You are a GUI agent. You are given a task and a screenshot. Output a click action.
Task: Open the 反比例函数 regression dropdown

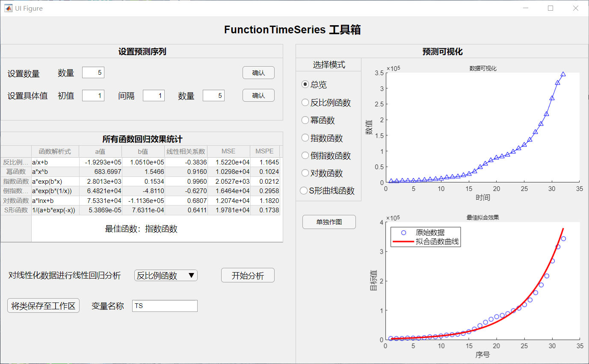click(x=166, y=276)
